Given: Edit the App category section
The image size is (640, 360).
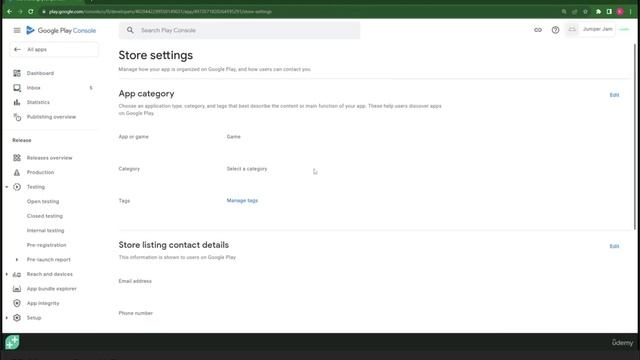Looking at the screenshot, I should [x=614, y=95].
